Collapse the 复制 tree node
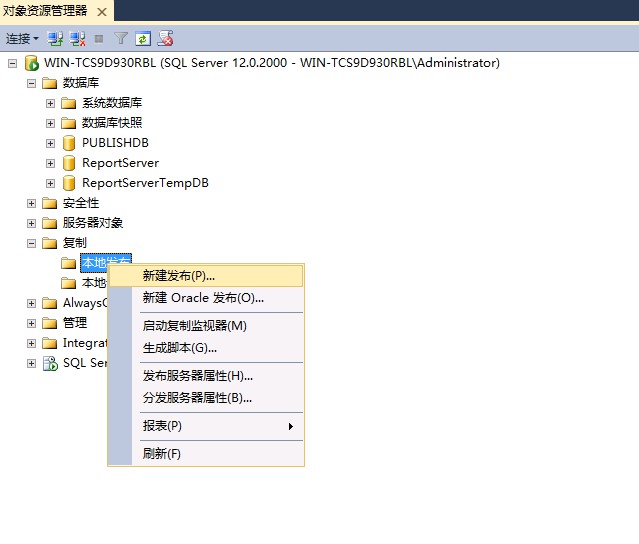 [32, 243]
